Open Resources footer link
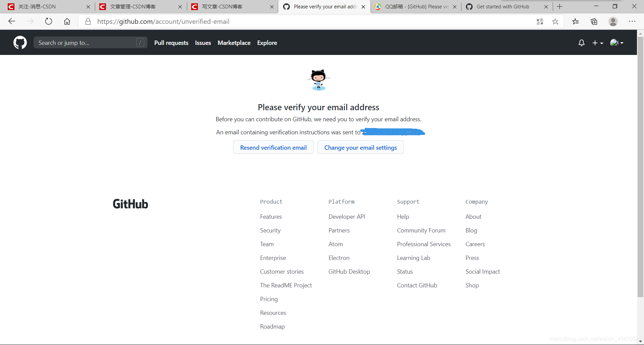644x345 pixels. (x=273, y=313)
